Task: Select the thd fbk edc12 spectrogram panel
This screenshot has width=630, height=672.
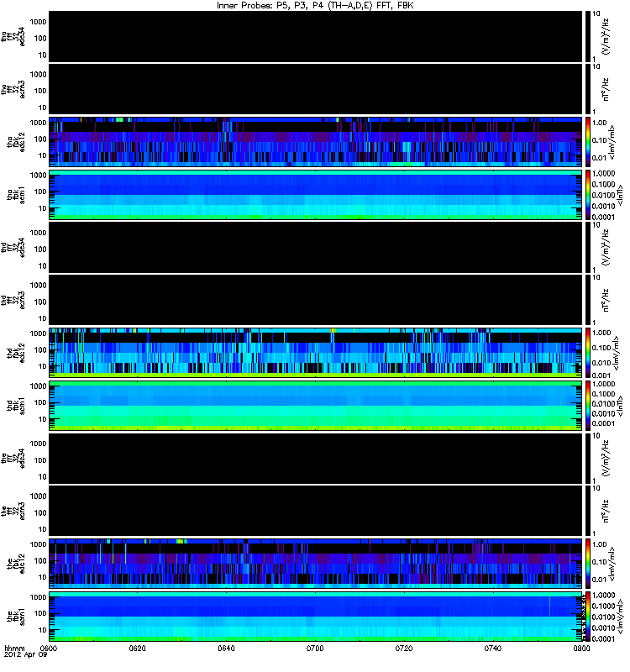Action: [x=316, y=353]
